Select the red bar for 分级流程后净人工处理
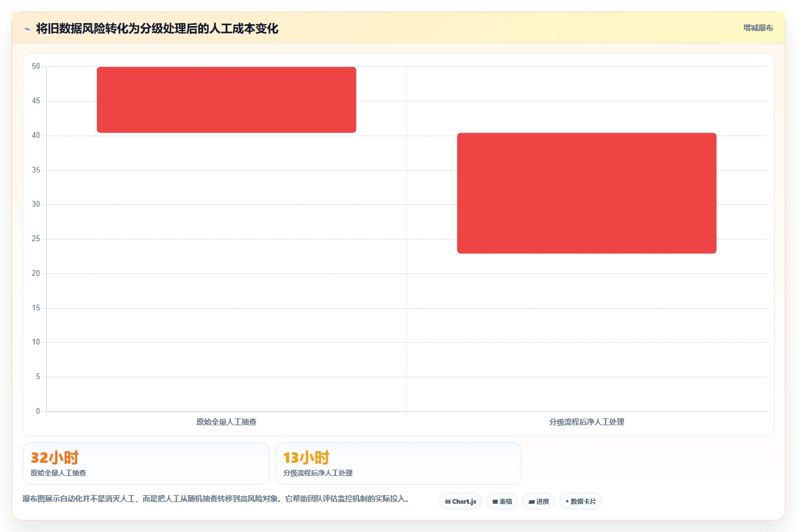Viewport: 797px width, 532px height. (586, 193)
